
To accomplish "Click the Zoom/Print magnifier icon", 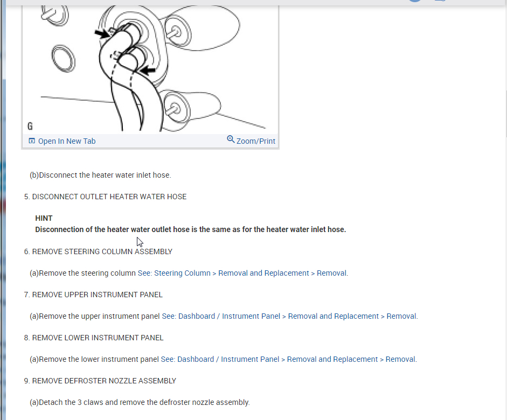I will [231, 139].
